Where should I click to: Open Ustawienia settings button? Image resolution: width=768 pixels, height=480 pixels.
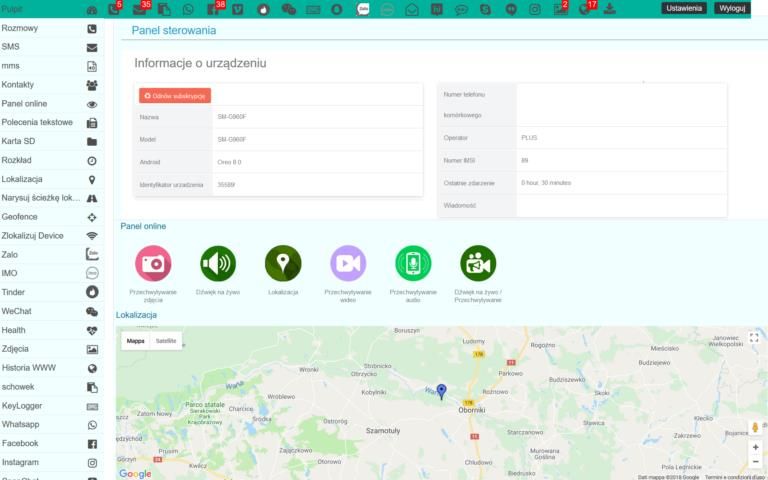coord(684,8)
